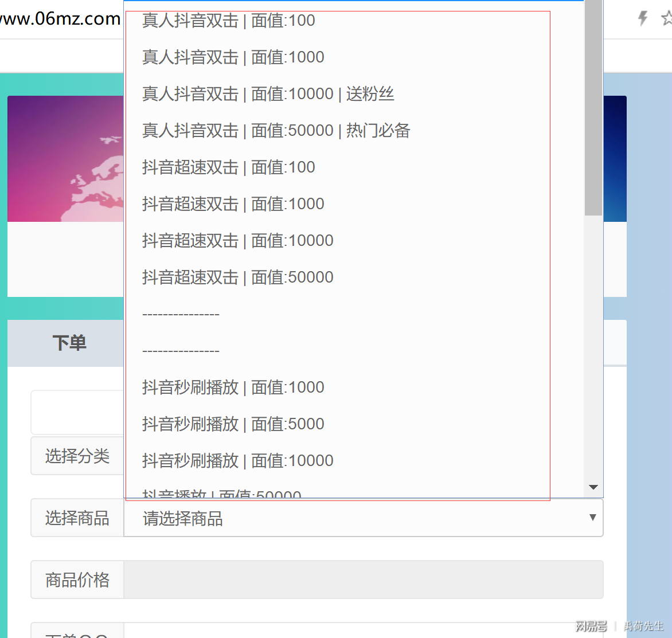The image size is (672, 638).
Task: Select 抖音秒刷播放 面值:10000 option
Action: pyautogui.click(x=237, y=460)
